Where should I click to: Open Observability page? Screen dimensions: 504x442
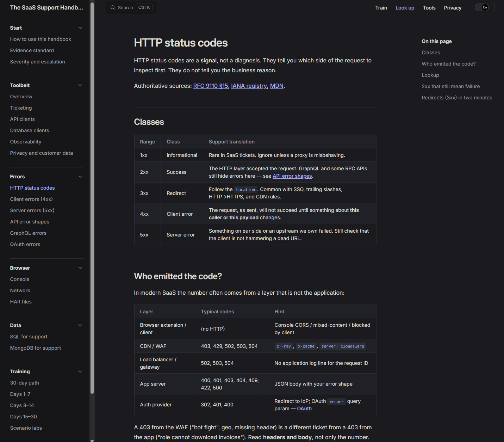pyautogui.click(x=26, y=142)
